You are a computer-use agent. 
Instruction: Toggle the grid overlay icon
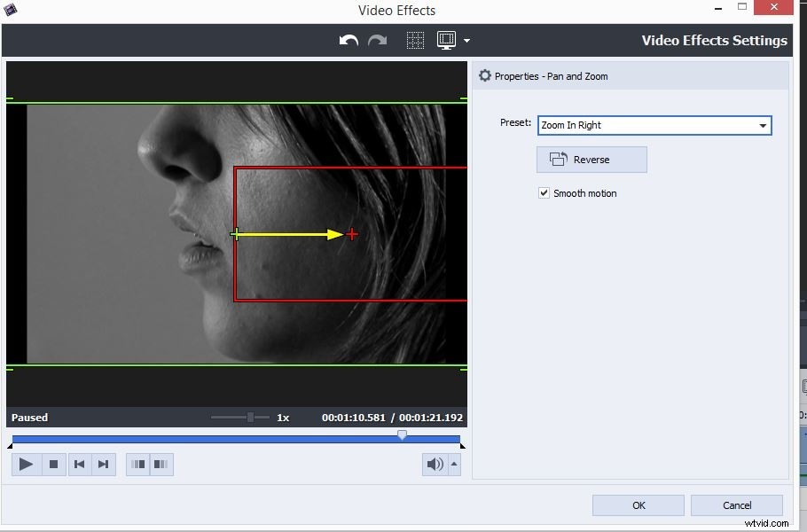click(414, 40)
